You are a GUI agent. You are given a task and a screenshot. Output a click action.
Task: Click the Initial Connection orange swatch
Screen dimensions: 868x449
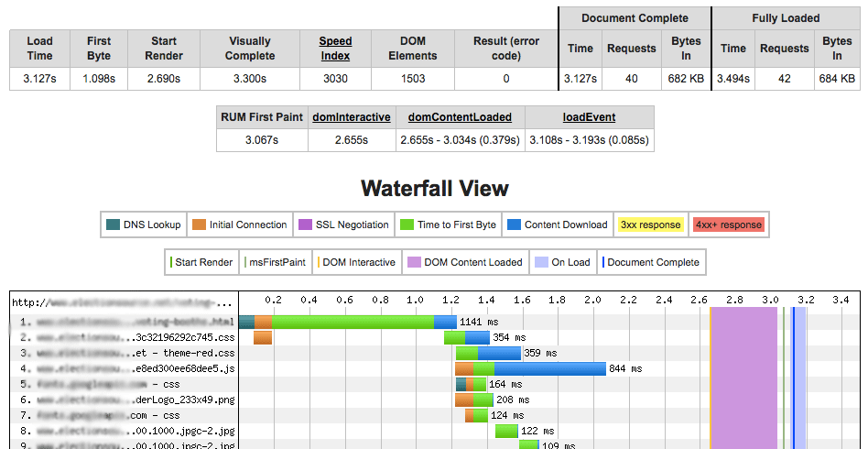200,224
